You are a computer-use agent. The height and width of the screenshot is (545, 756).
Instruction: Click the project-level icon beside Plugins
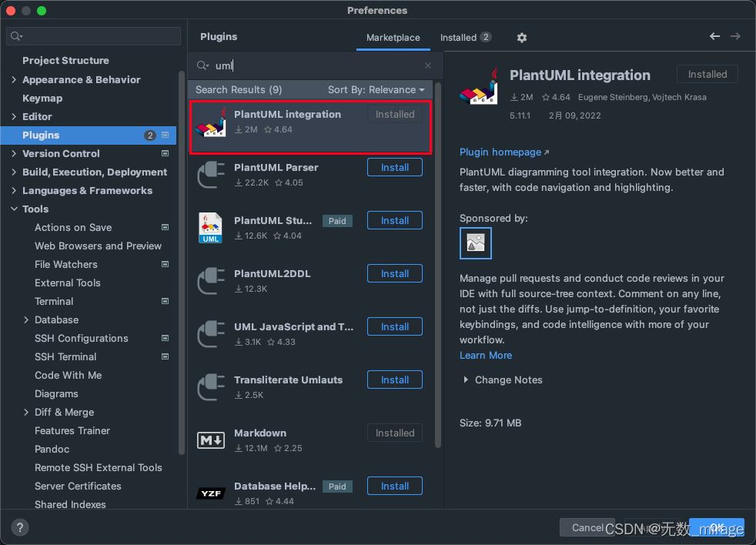pyautogui.click(x=166, y=135)
